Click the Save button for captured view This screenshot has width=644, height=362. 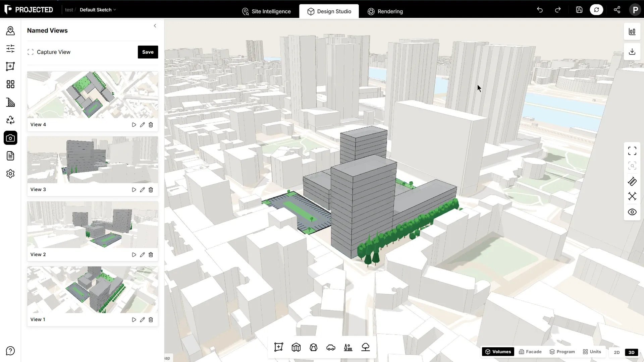coord(148,52)
